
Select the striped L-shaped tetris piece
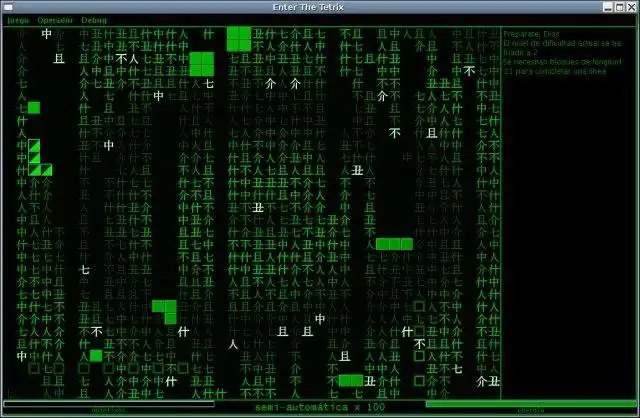pyautogui.click(x=40, y=158)
